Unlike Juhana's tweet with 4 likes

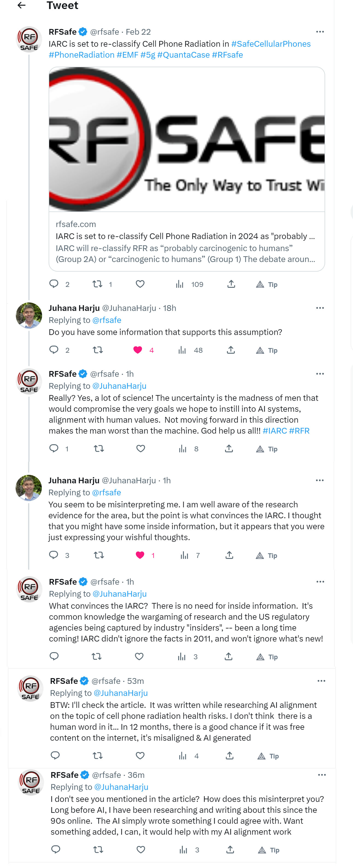[138, 350]
